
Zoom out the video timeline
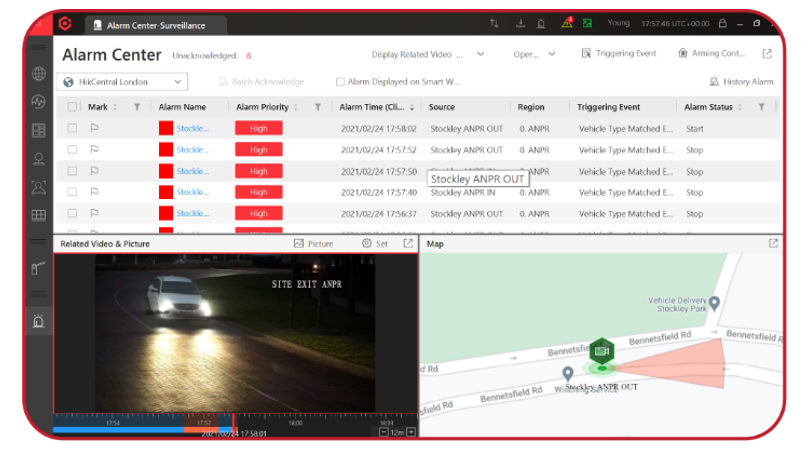point(383,432)
